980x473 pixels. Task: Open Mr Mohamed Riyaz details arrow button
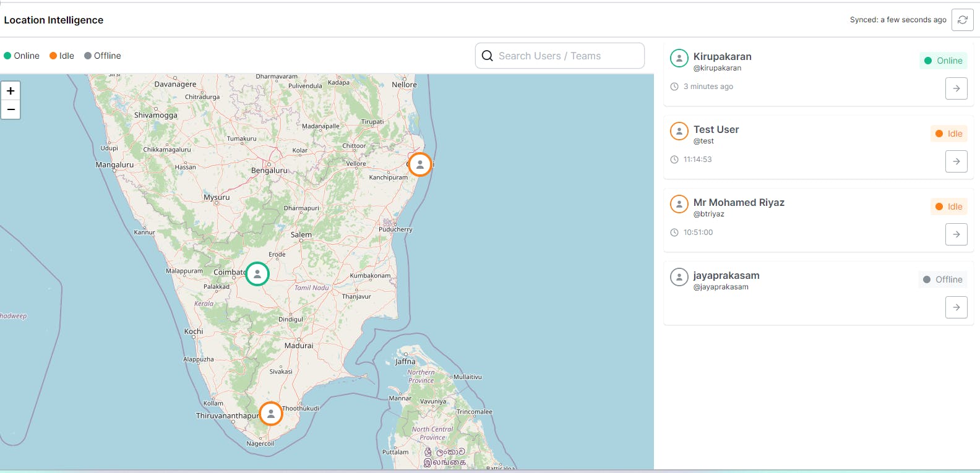coord(956,234)
